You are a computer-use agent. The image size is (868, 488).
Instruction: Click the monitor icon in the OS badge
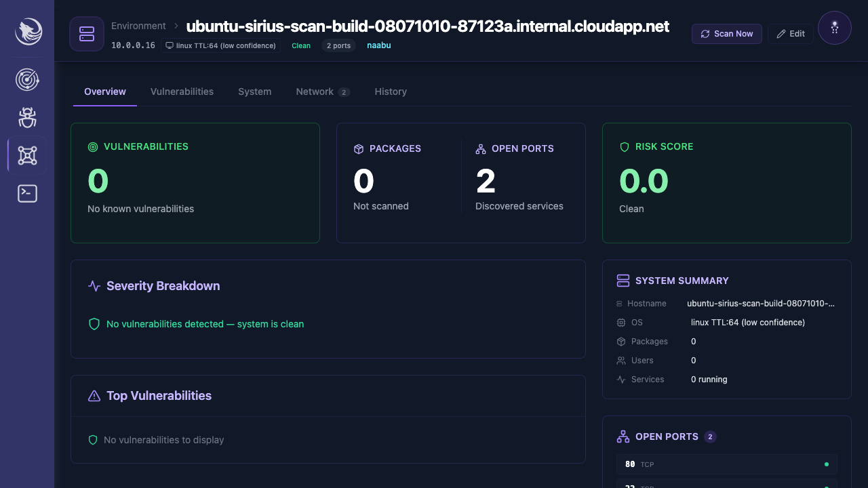coord(170,45)
